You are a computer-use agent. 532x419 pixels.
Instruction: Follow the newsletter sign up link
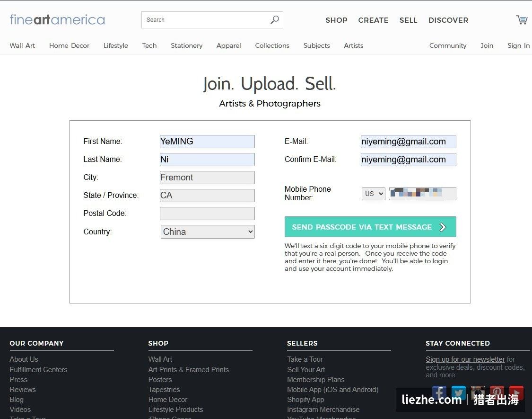(465, 359)
